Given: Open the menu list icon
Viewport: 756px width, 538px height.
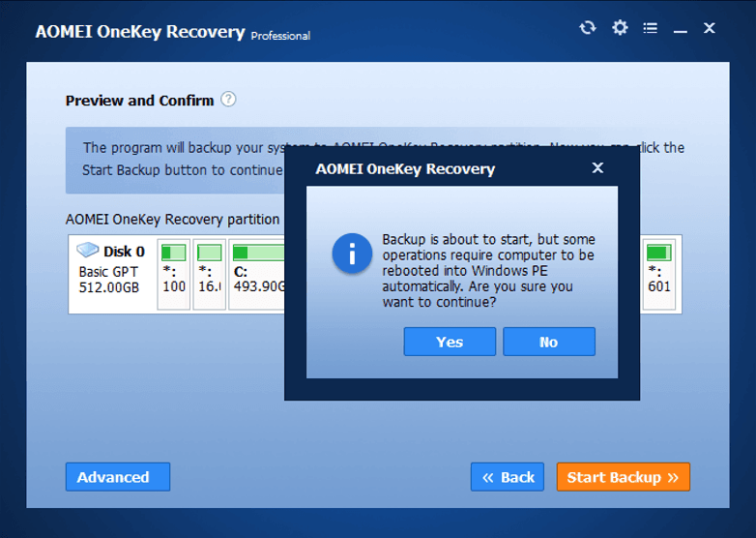Looking at the screenshot, I should 650,28.
